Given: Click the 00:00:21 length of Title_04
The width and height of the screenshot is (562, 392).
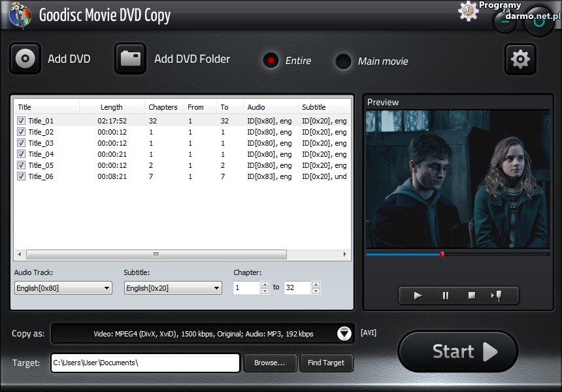Looking at the screenshot, I should pyautogui.click(x=112, y=154).
